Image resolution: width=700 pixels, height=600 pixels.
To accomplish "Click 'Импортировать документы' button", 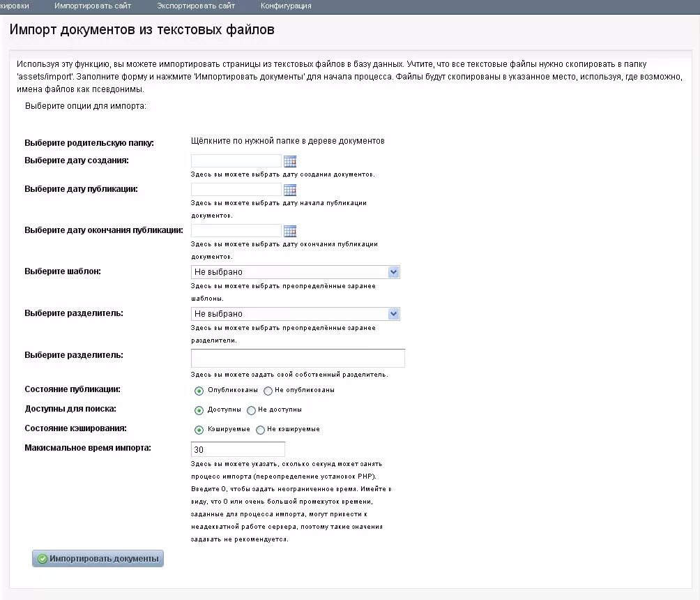I will [x=98, y=558].
